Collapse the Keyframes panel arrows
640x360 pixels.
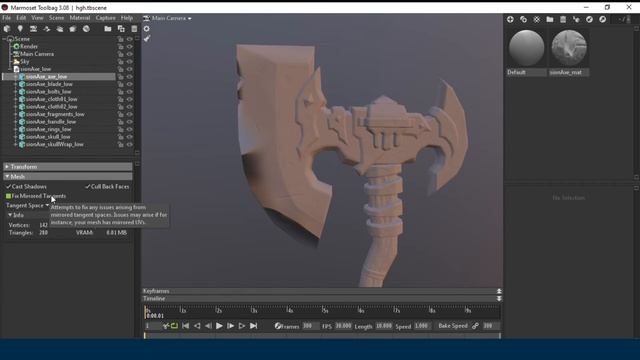499,291
